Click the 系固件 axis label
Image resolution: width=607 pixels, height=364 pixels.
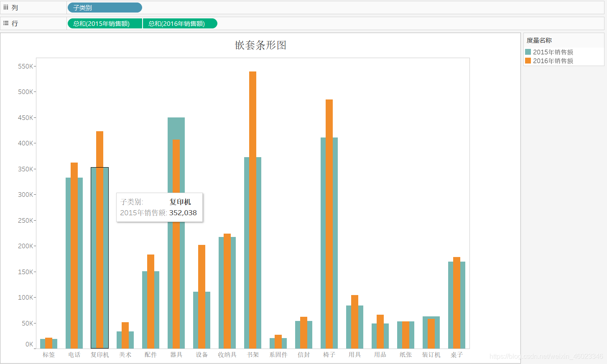(278, 355)
